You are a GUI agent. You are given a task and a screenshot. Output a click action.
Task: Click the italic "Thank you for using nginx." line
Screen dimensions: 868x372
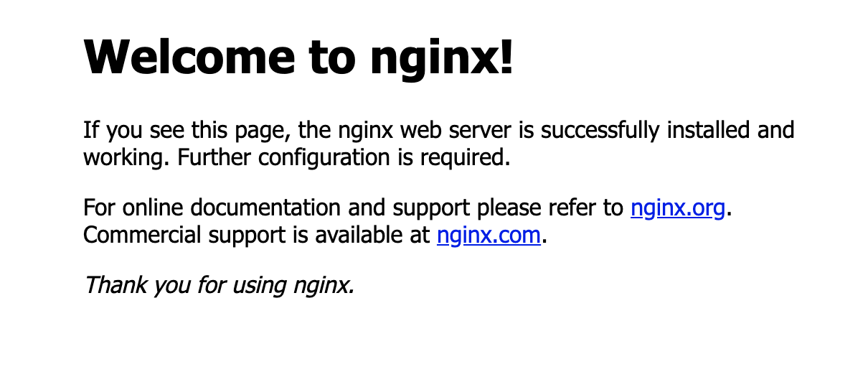[x=219, y=286]
